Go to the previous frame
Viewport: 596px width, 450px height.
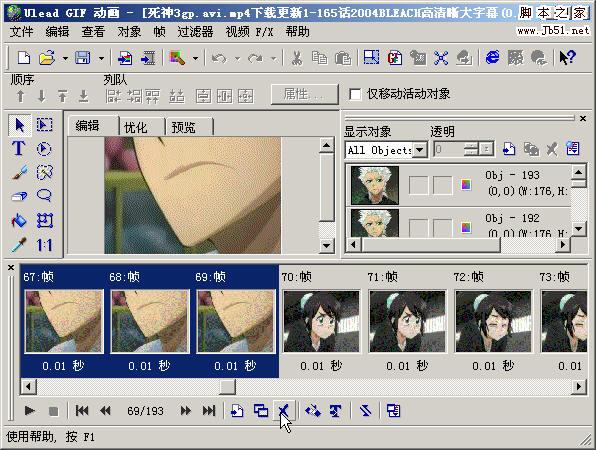(x=105, y=411)
